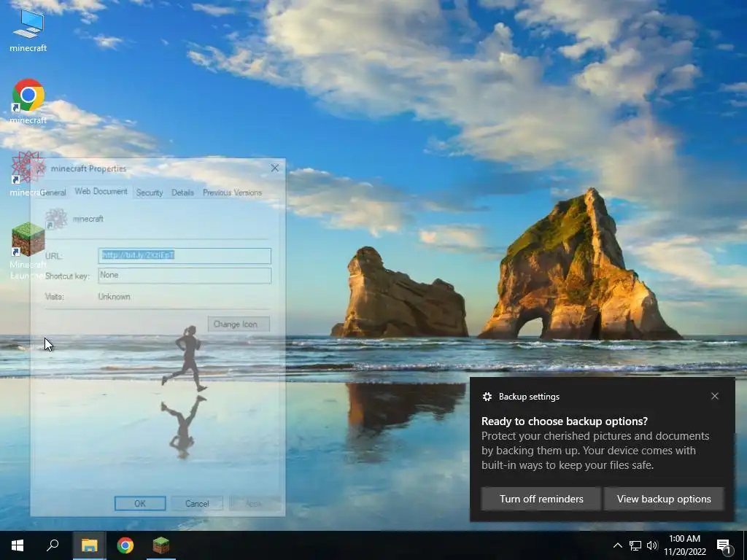Switch to Previous Versions tab

pos(233,192)
